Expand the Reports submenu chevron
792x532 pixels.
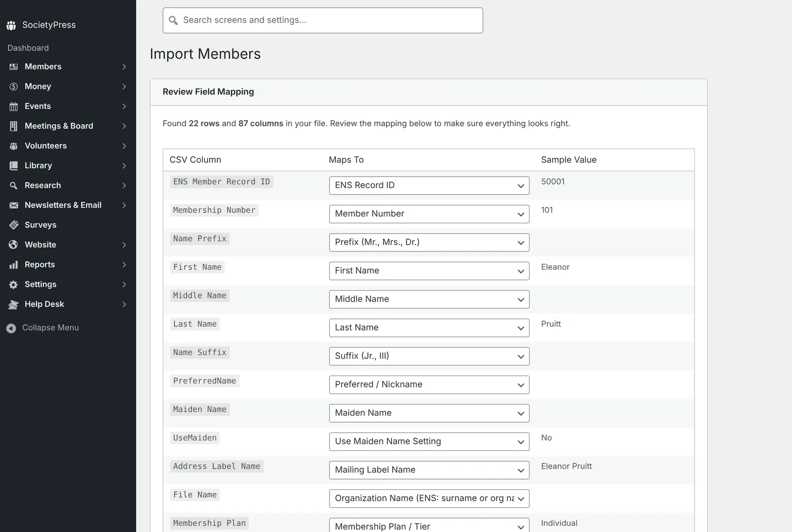(x=124, y=265)
